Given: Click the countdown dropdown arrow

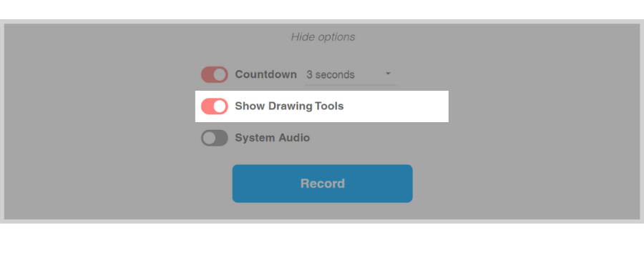Looking at the screenshot, I should [388, 74].
